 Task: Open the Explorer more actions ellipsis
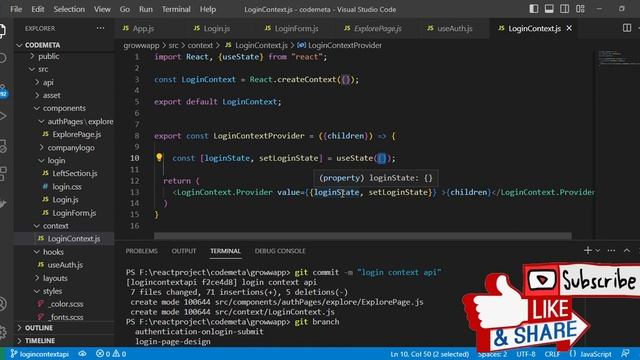pos(100,28)
